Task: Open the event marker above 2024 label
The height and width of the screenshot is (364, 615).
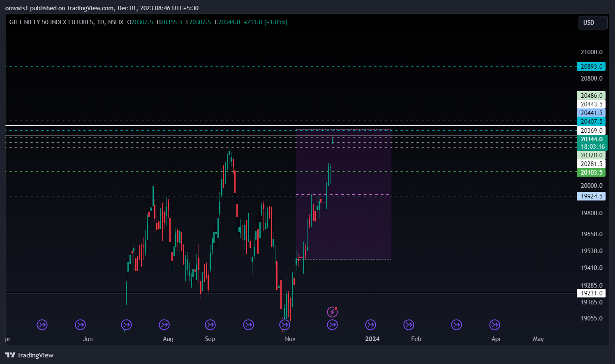Action: pyautogui.click(x=370, y=325)
